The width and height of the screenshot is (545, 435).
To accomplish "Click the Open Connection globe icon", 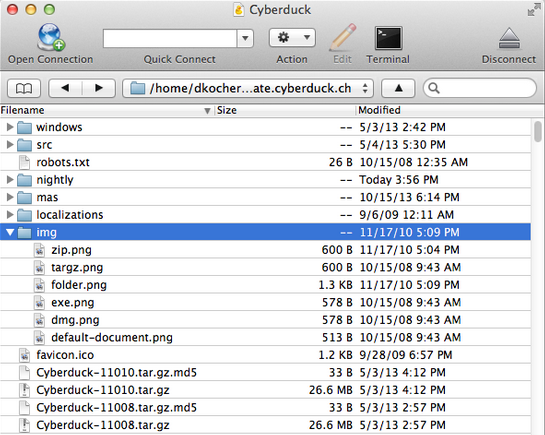I will [x=51, y=37].
